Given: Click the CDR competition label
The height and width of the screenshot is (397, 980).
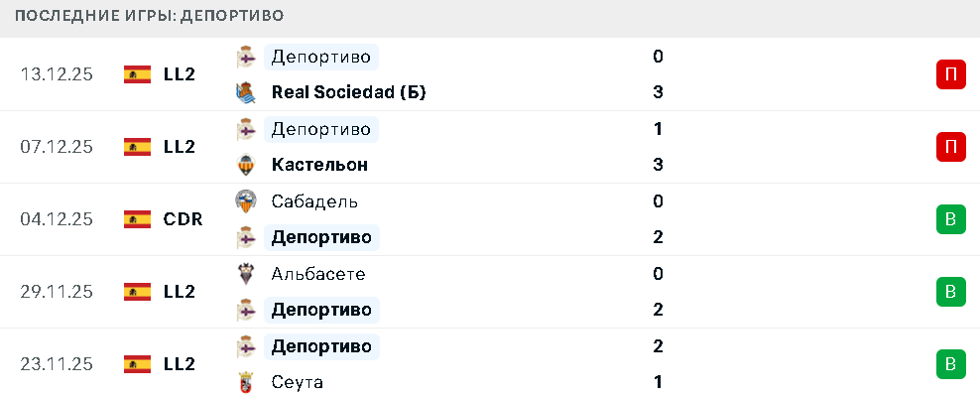Looking at the screenshot, I should 183,218.
